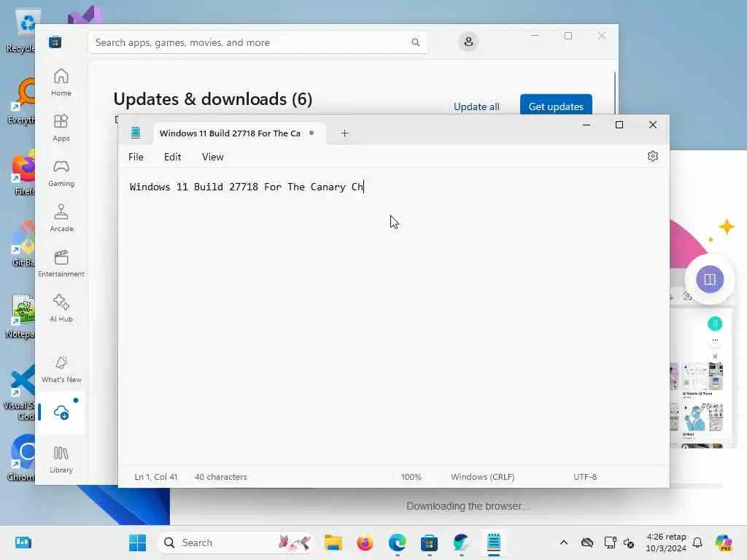Open Gaming section in Store sidebar
This screenshot has width=747, height=560.
coord(61,173)
